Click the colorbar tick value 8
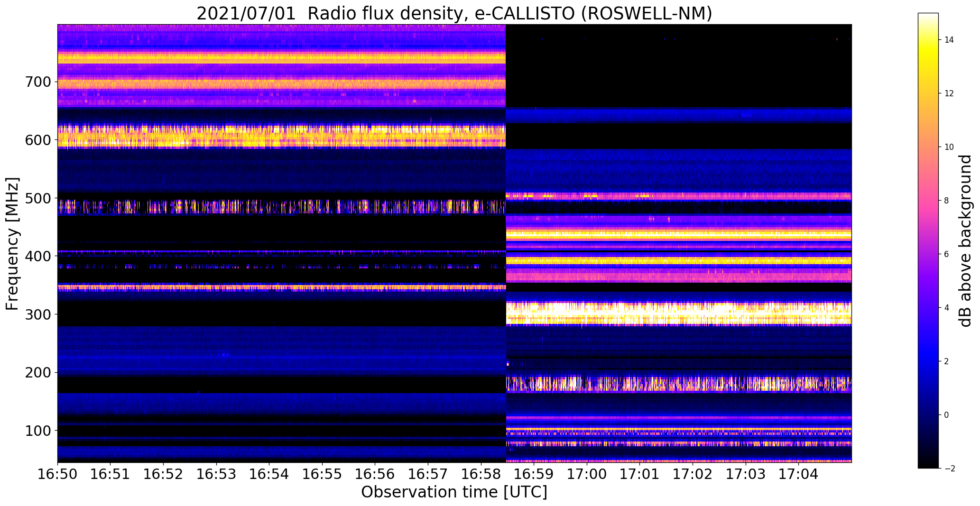This screenshot has height=506, width=980. click(x=947, y=201)
